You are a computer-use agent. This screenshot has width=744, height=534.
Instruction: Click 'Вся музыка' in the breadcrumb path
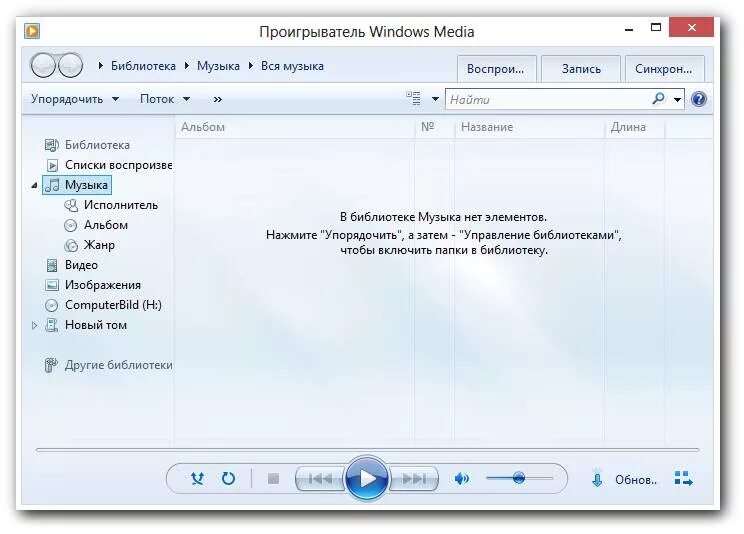pyautogui.click(x=292, y=66)
